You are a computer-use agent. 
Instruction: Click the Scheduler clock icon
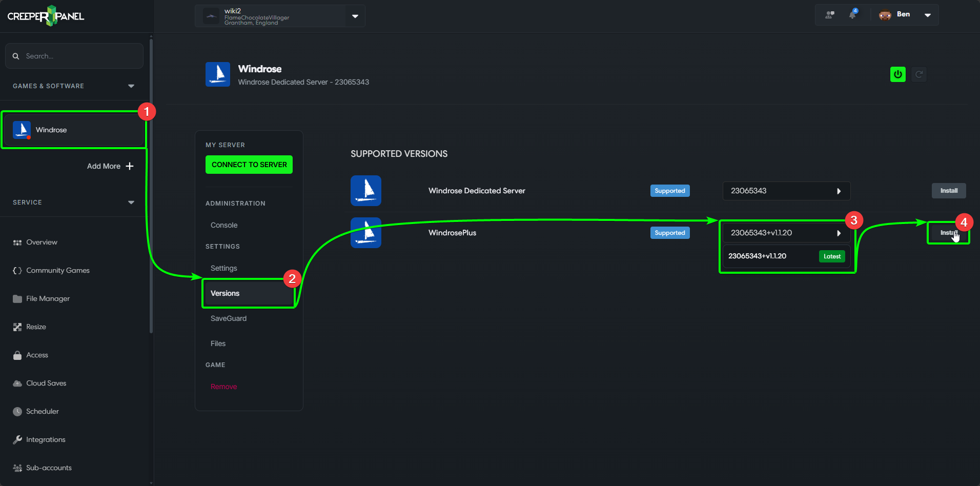point(17,412)
